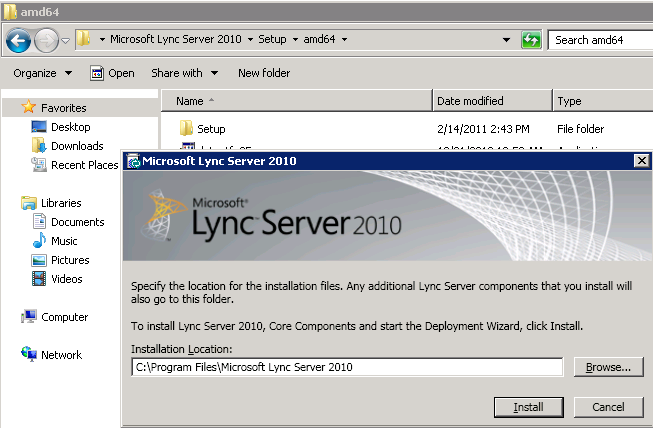This screenshot has width=653, height=428.
Task: Click the Computer icon
Action: click(x=29, y=317)
